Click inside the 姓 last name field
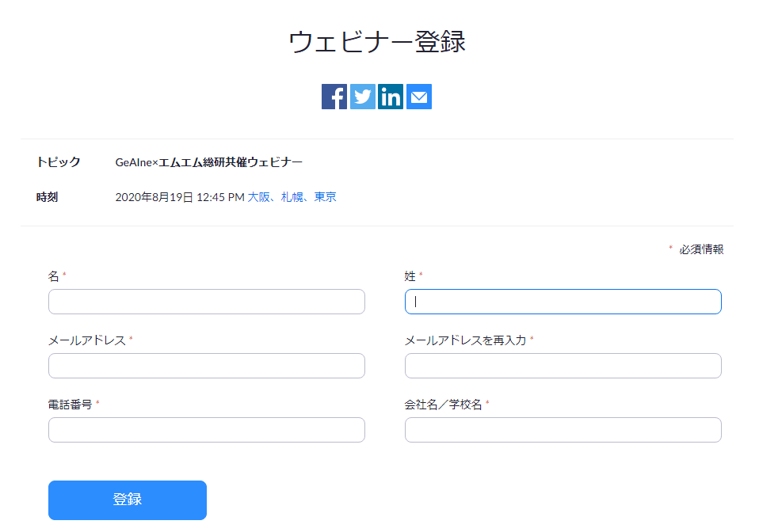 coord(563,302)
